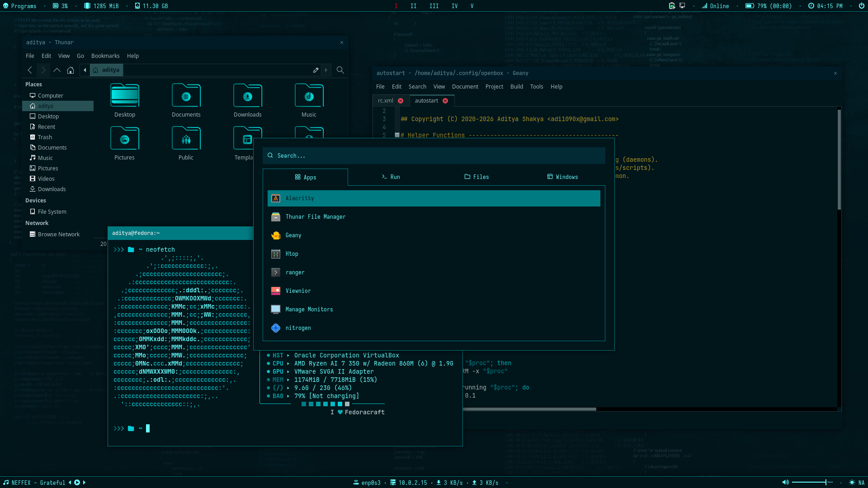Launch nitrogen from launcher list
This screenshot has width=868, height=488.
click(x=434, y=328)
